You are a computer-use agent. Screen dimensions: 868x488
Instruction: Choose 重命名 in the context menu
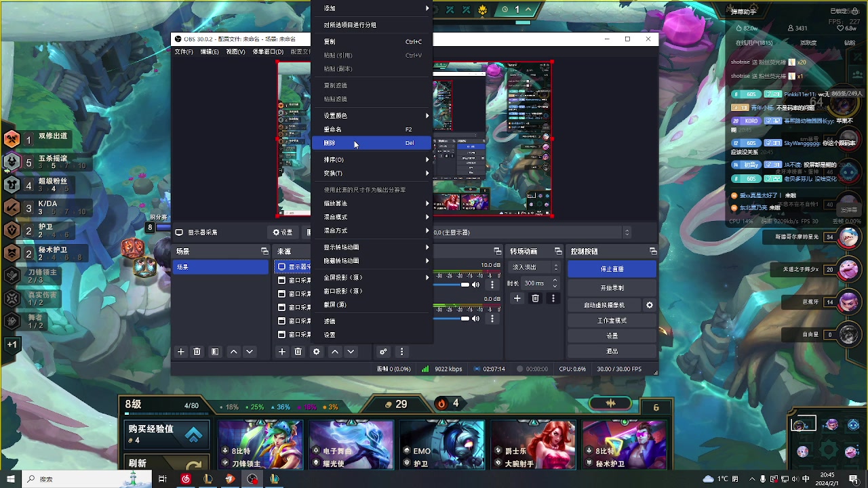(x=372, y=129)
